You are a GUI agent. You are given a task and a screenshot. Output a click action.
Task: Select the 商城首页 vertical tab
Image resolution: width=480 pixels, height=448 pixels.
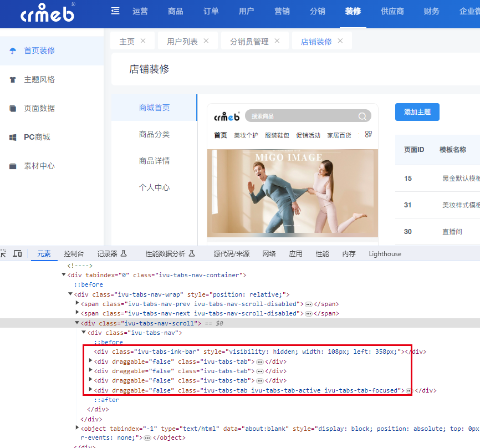[x=154, y=108]
